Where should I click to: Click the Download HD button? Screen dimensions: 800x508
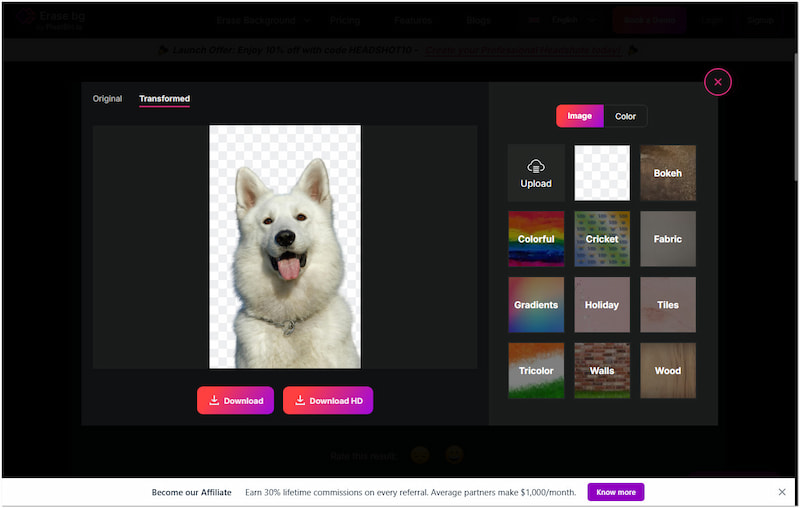tap(328, 400)
